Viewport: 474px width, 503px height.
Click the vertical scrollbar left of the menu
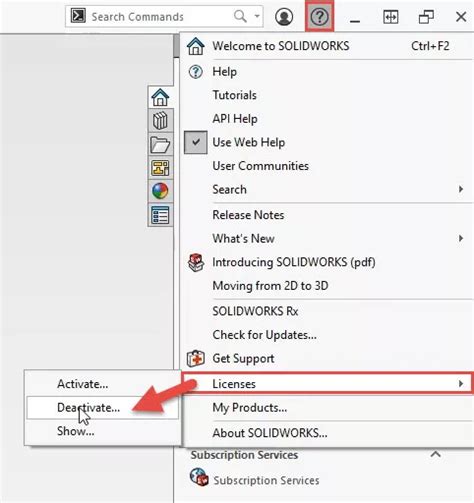tap(176, 47)
